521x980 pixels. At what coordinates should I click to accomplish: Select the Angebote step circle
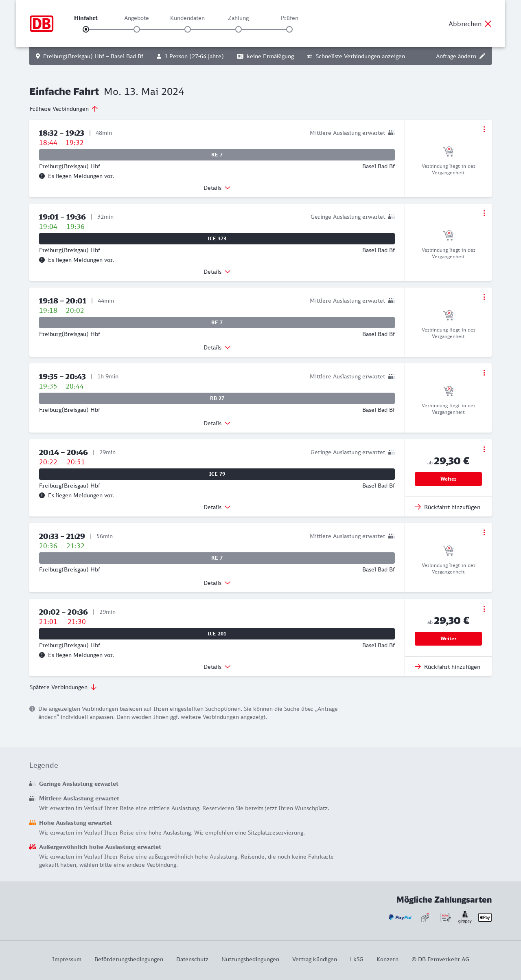(x=137, y=29)
